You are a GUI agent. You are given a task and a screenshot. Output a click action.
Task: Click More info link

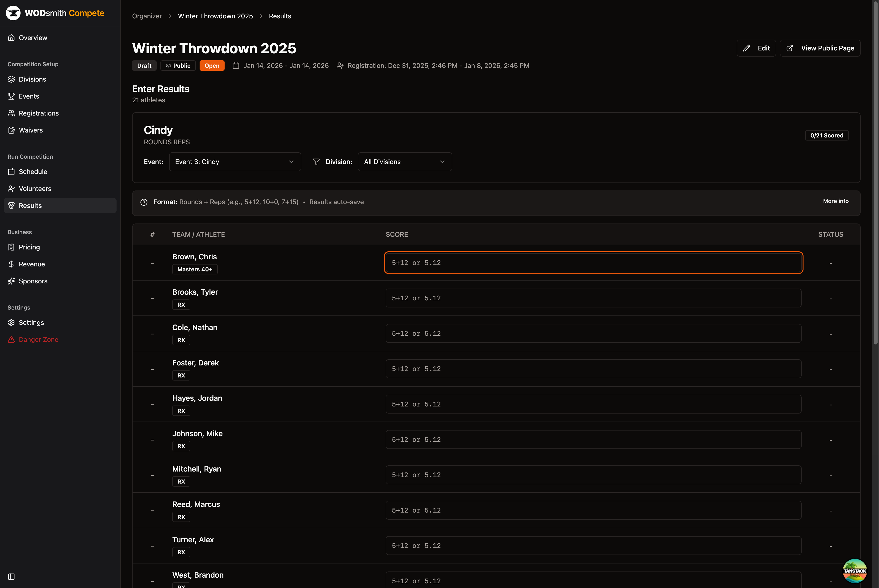point(836,201)
